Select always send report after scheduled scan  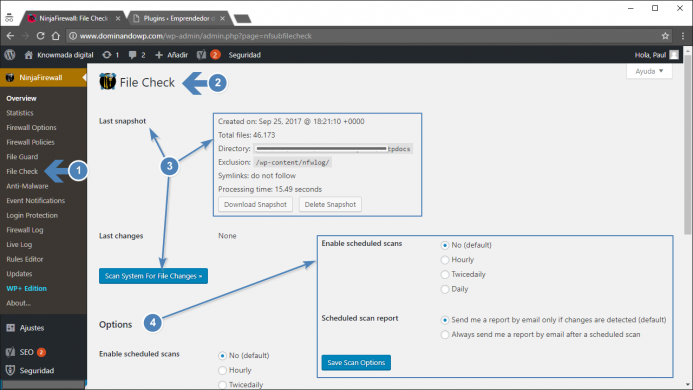pyautogui.click(x=445, y=335)
